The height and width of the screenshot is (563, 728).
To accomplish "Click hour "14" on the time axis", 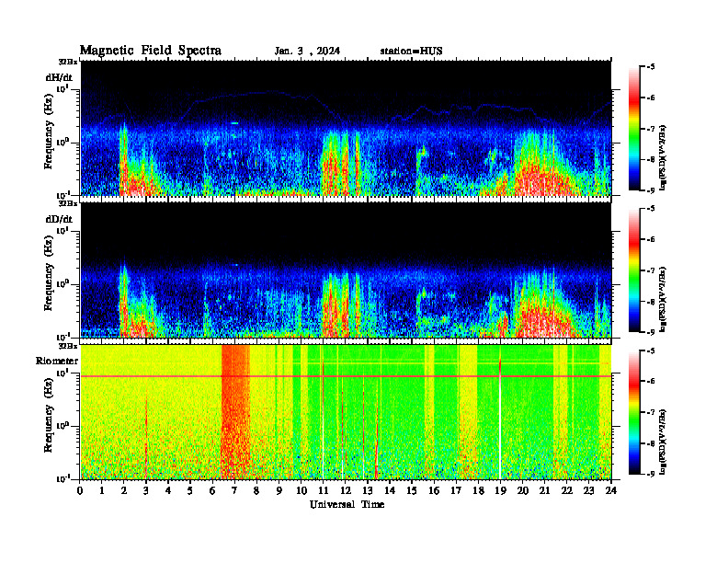I will 390,490.
